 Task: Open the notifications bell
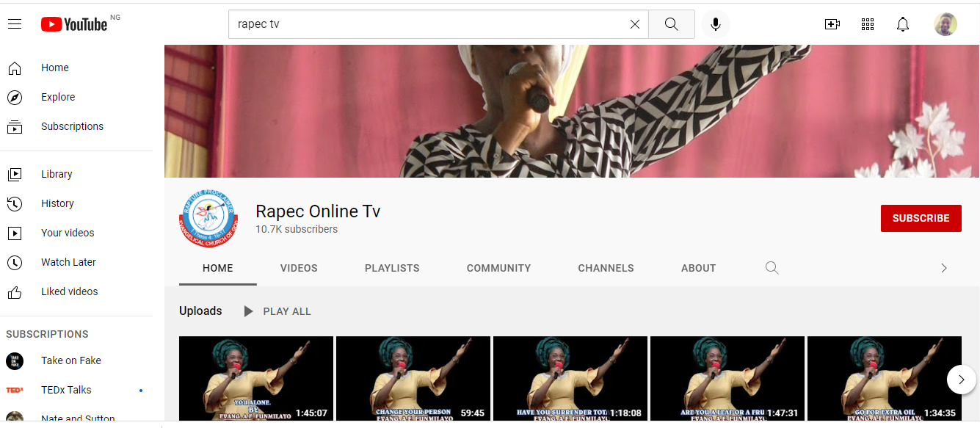(903, 24)
